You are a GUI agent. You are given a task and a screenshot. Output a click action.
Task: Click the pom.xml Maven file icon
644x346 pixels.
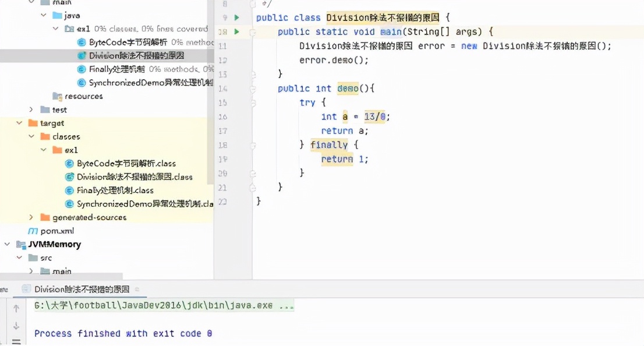[33, 231]
